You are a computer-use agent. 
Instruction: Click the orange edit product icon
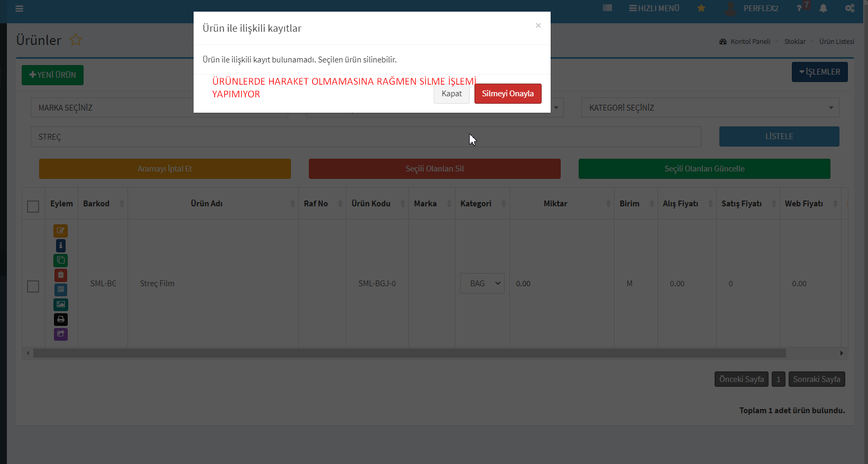click(60, 231)
